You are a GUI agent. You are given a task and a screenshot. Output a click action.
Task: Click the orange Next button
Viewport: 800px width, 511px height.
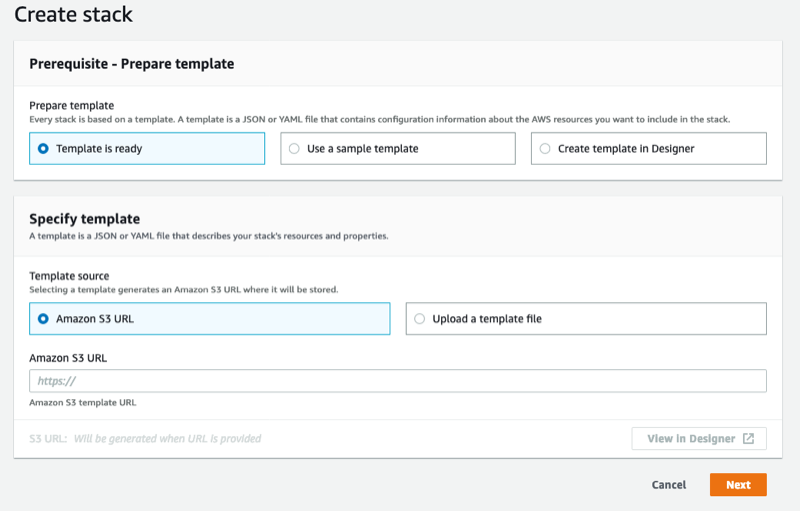tap(738, 484)
